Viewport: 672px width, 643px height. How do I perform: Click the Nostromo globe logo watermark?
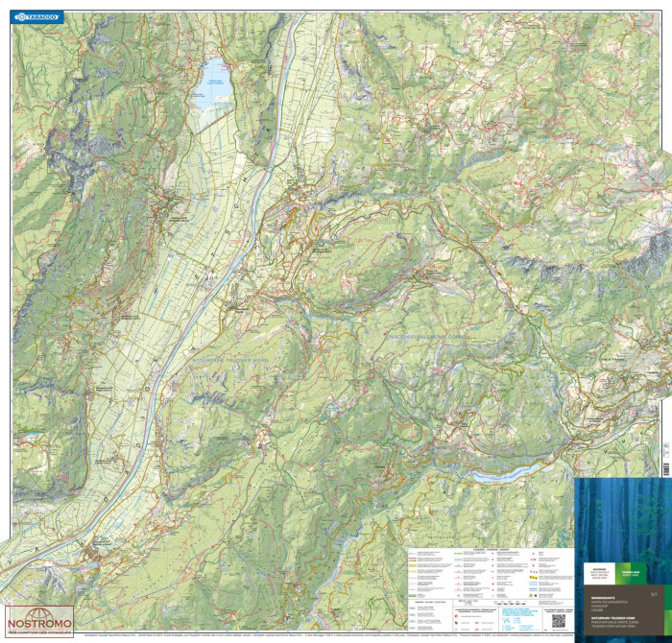[39, 613]
